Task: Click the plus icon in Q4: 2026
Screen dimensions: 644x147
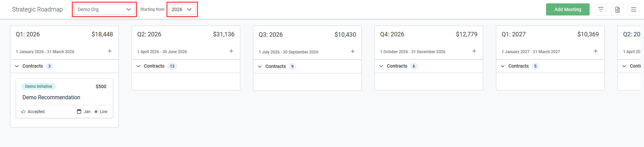Action: [474, 51]
